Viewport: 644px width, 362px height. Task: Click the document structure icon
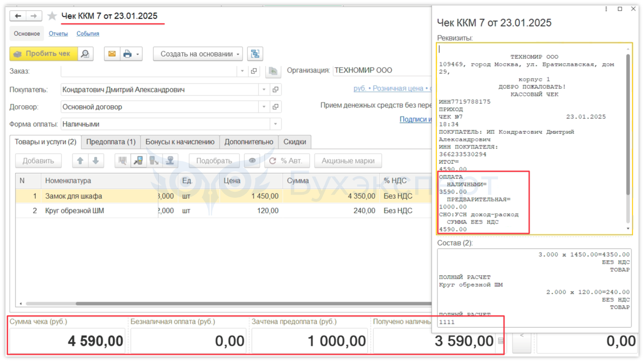tap(255, 54)
